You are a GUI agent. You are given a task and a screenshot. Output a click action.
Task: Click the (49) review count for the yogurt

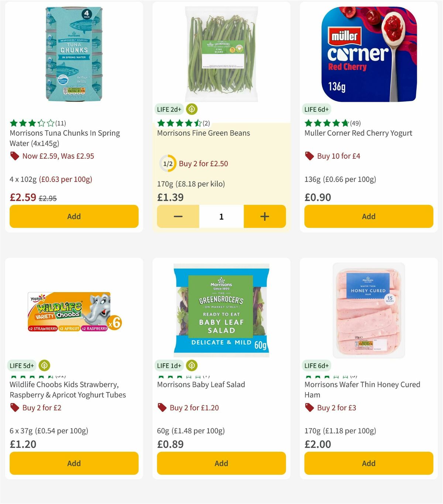click(355, 123)
